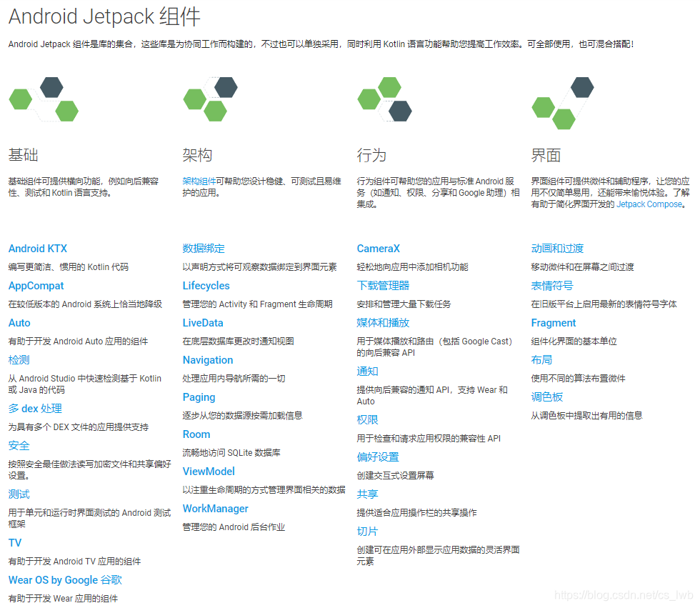Open the 检测 link

19,360
